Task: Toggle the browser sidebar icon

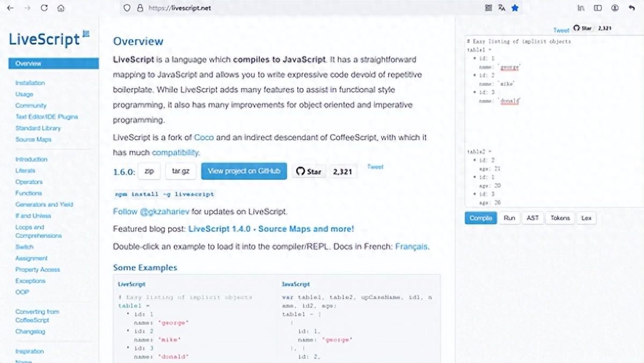Action: tap(598, 8)
